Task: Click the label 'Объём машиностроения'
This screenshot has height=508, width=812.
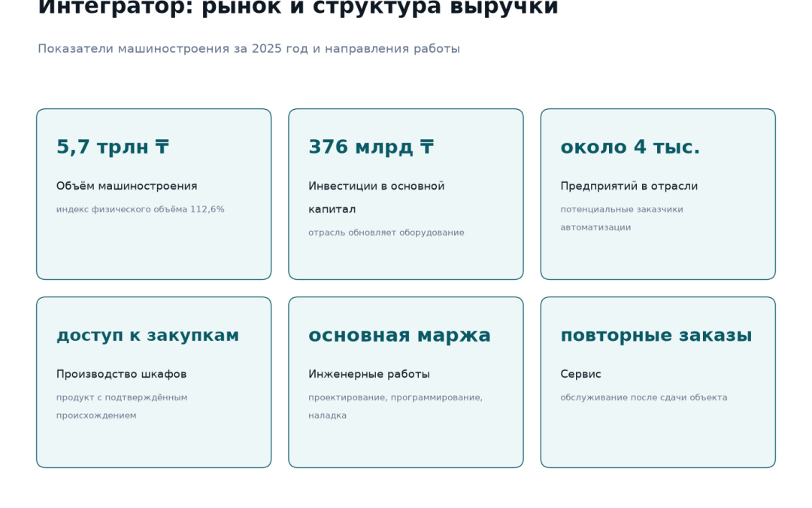Action: click(x=127, y=186)
